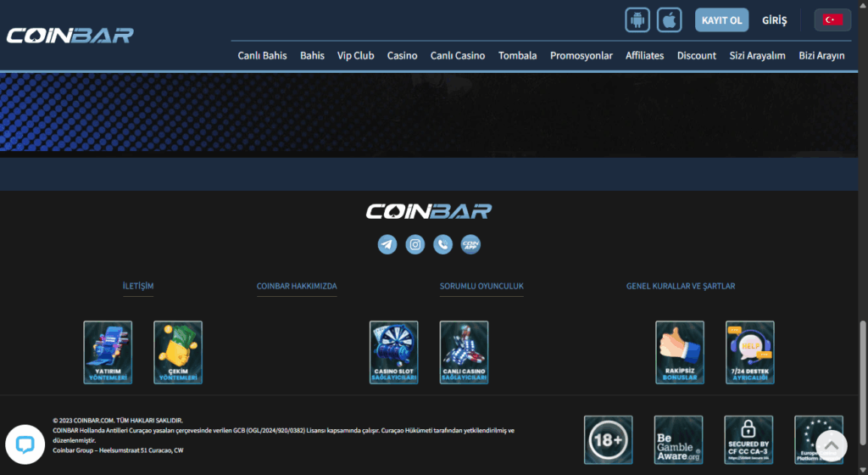The image size is (868, 475).
Task: Click the page vertical scrollbar thumb
Action: tap(863, 383)
